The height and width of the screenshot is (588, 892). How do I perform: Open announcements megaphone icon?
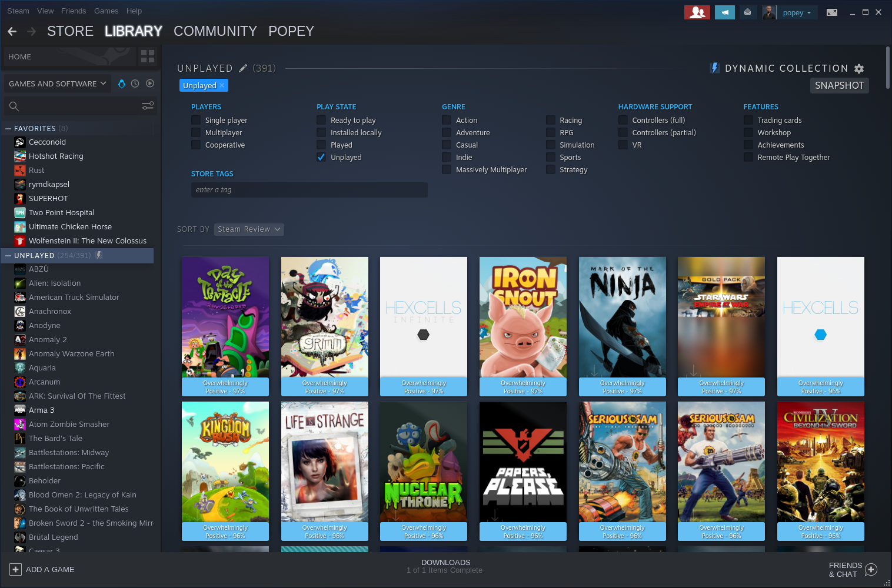(725, 12)
